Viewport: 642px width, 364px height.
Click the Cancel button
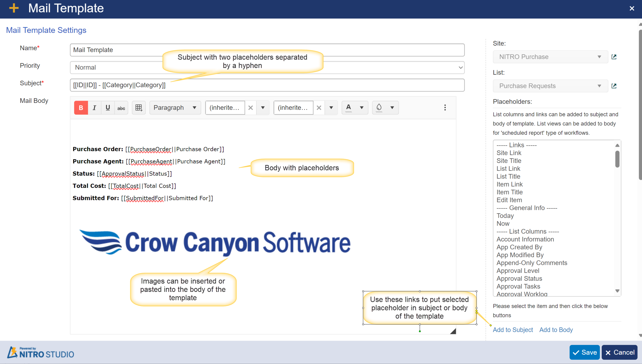[x=619, y=352]
